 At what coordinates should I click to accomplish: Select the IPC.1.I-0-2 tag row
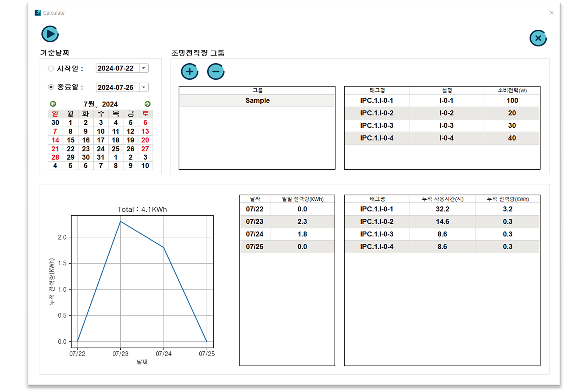click(376, 113)
